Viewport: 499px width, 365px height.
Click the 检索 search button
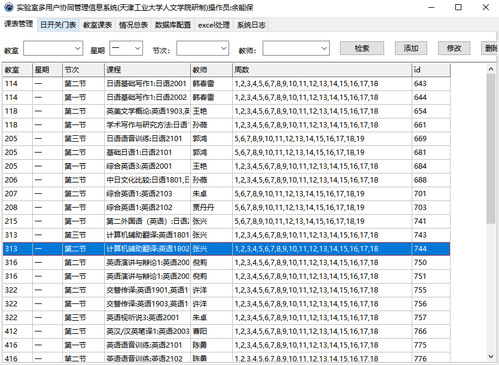point(362,48)
